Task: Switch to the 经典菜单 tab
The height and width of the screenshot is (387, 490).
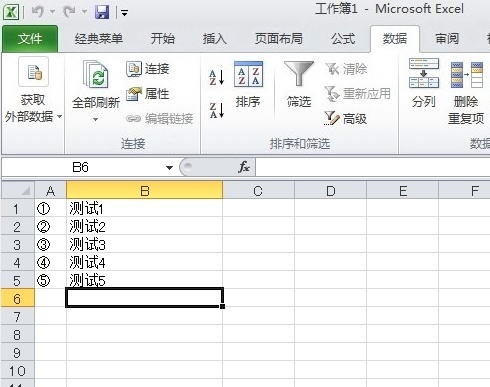Action: click(99, 39)
